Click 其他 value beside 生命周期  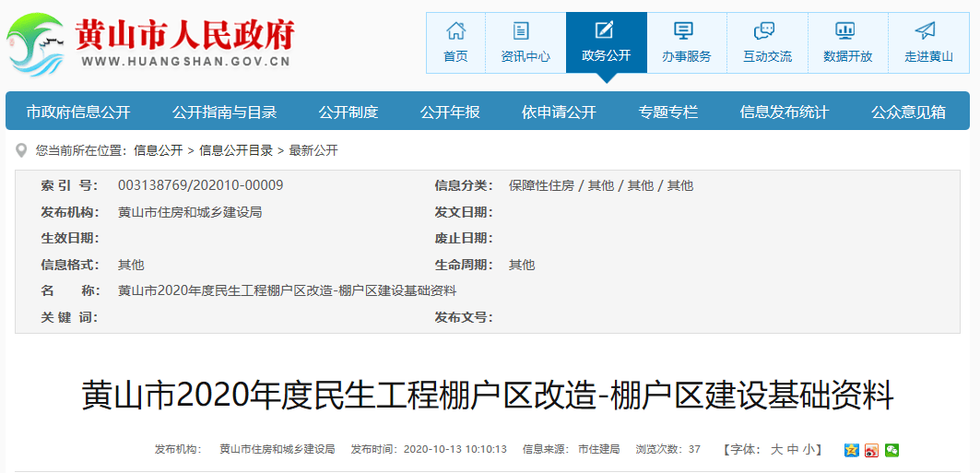pyautogui.click(x=521, y=265)
